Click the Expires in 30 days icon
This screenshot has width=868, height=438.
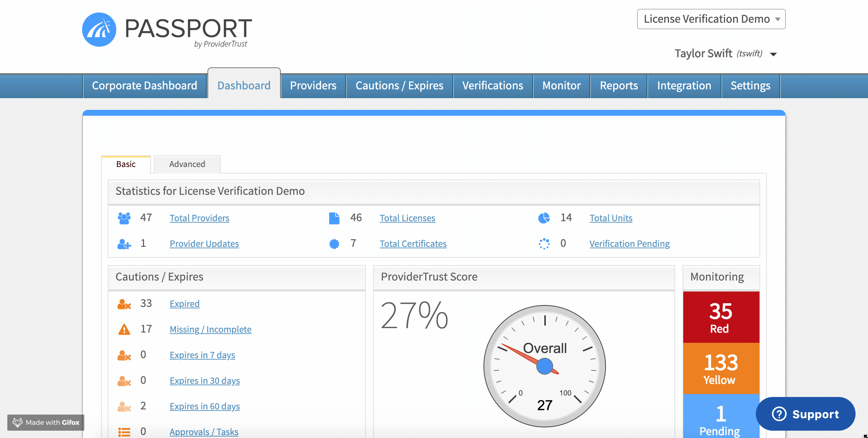[x=124, y=381]
